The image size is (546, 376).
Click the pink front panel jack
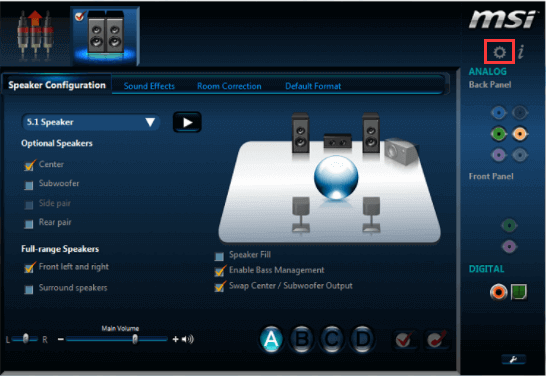pyautogui.click(x=509, y=246)
